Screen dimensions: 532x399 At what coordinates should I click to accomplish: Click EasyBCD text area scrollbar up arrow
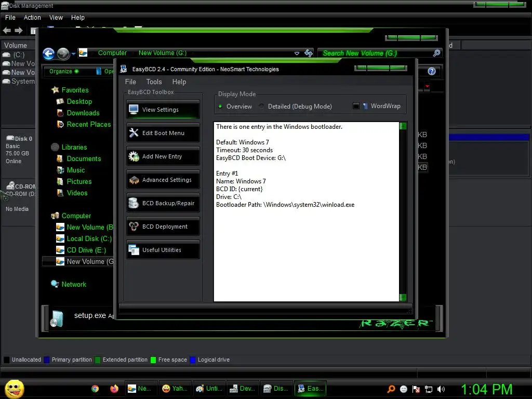tap(403, 126)
